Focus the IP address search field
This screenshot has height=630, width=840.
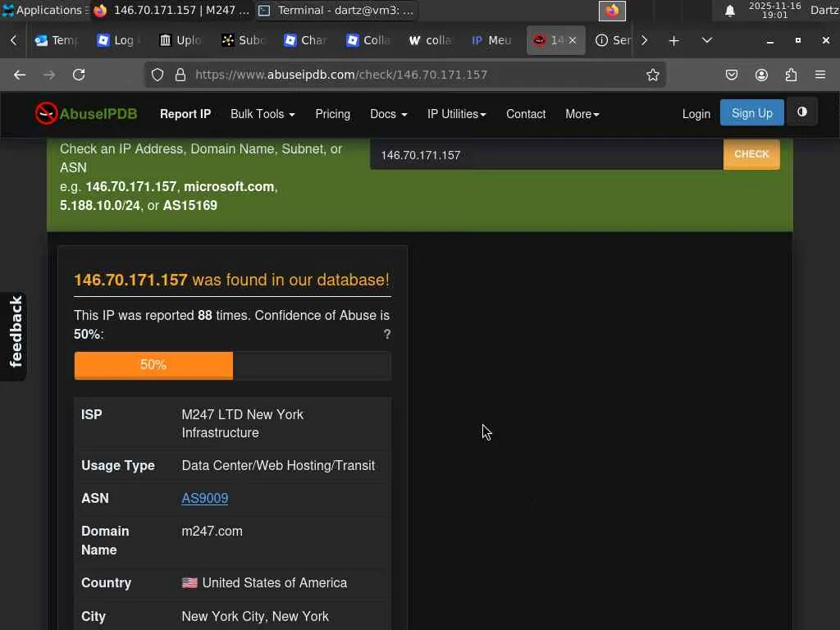(546, 155)
